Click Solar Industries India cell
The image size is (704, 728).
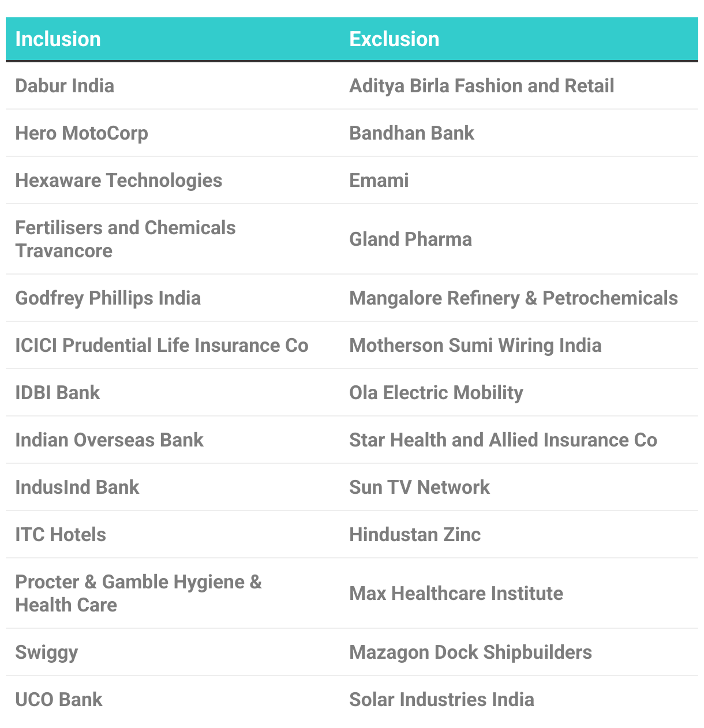(441, 700)
